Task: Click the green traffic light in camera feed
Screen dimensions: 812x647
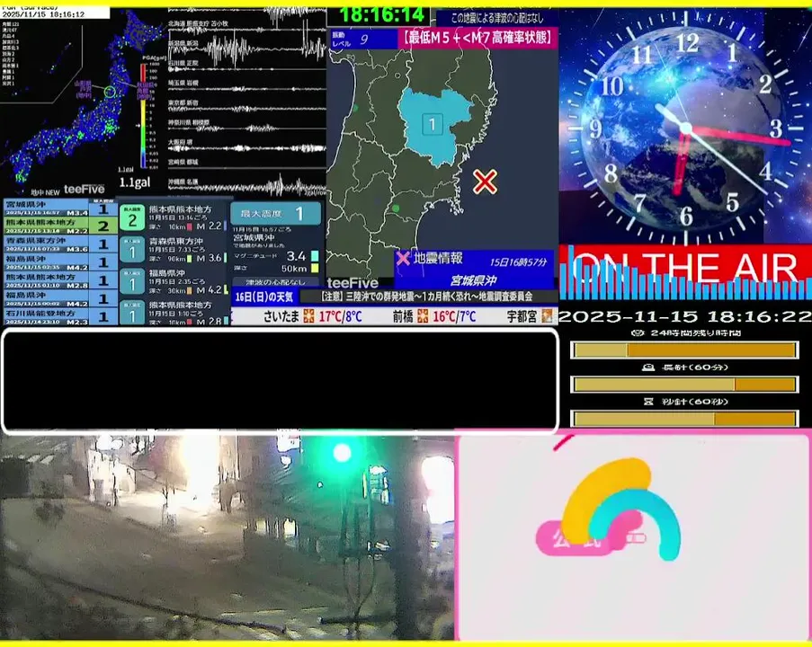Action: 342,453
